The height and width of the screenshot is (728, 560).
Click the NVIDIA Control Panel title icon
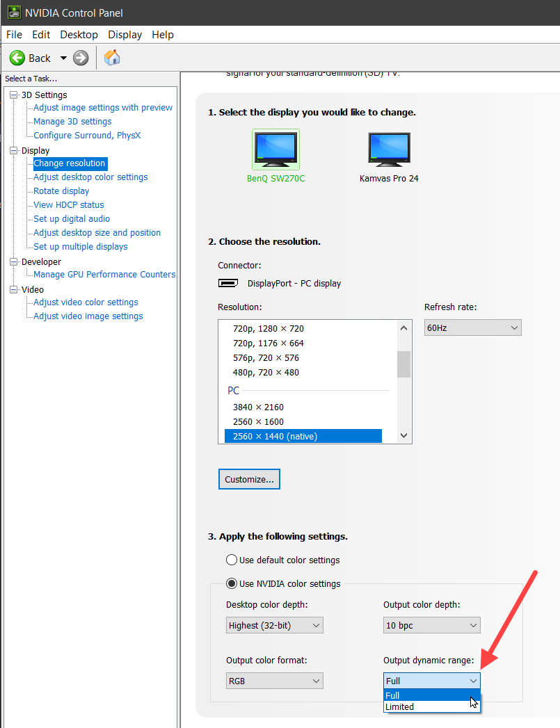[15, 13]
